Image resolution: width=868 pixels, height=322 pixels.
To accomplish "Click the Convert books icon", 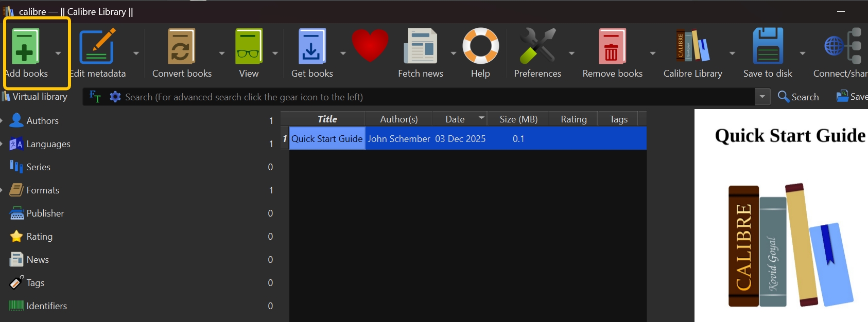I will (x=181, y=47).
